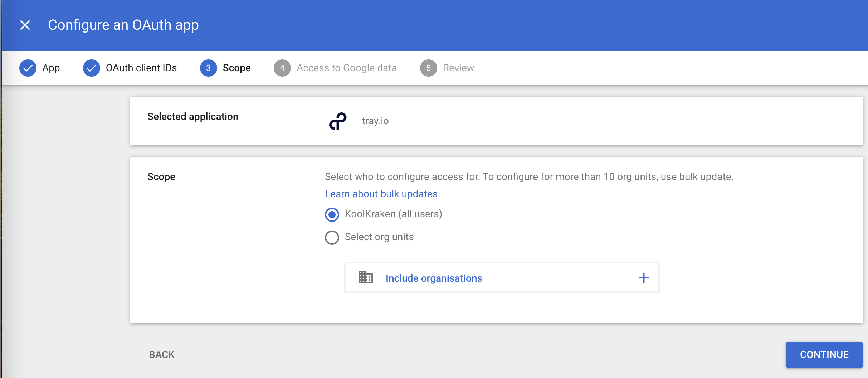The image size is (868, 378).
Task: Click the Learn about bulk updates link
Action: click(x=381, y=194)
